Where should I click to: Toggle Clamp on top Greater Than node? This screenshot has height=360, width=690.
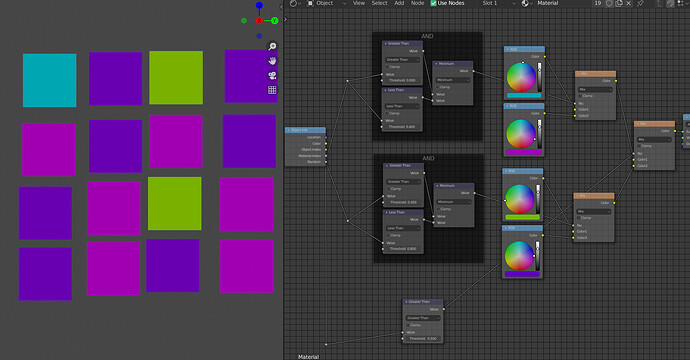click(388, 67)
